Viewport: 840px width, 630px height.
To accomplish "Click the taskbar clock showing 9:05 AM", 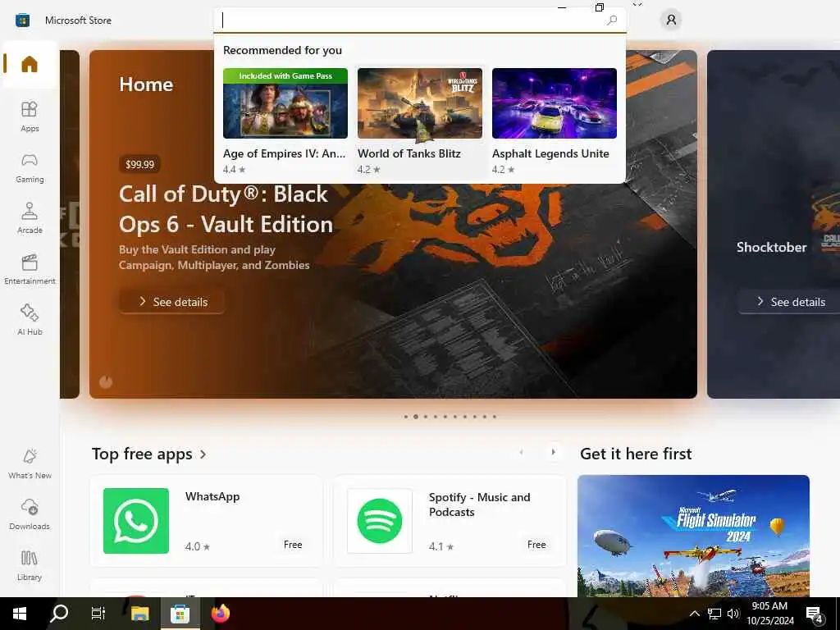I will click(769, 614).
